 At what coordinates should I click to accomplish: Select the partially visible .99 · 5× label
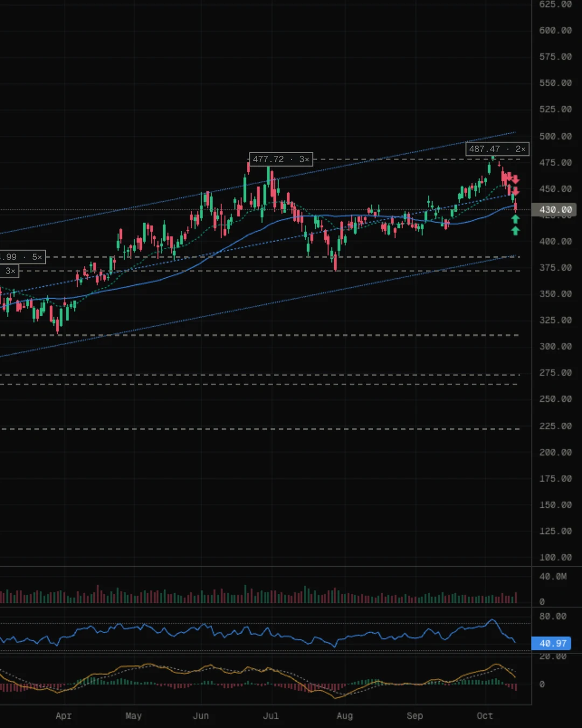[x=23, y=257]
